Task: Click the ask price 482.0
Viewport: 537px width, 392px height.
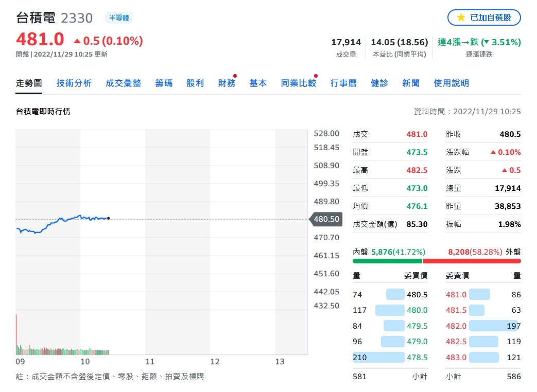Action: coord(456,326)
